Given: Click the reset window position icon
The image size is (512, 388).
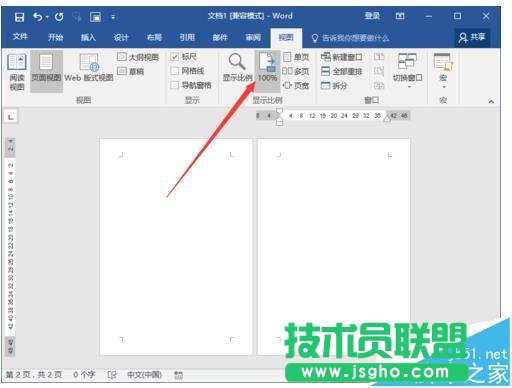Looking at the screenshot, I should pyautogui.click(x=379, y=86).
